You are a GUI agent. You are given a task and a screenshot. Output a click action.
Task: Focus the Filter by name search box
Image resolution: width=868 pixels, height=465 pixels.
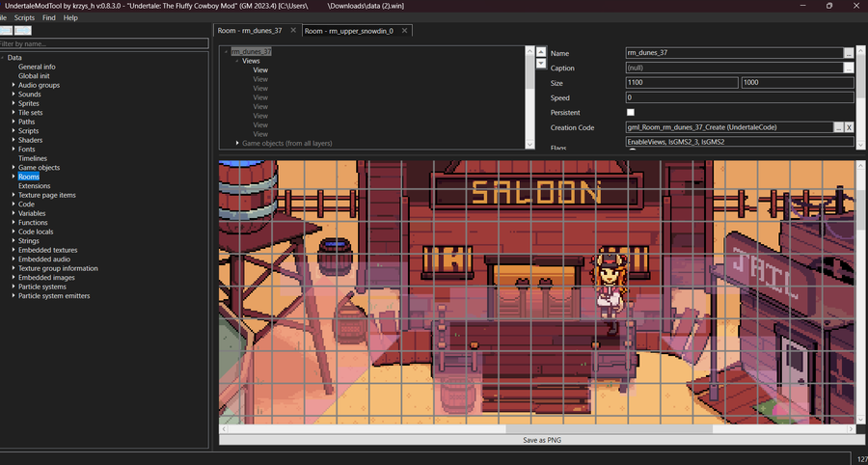click(x=104, y=43)
